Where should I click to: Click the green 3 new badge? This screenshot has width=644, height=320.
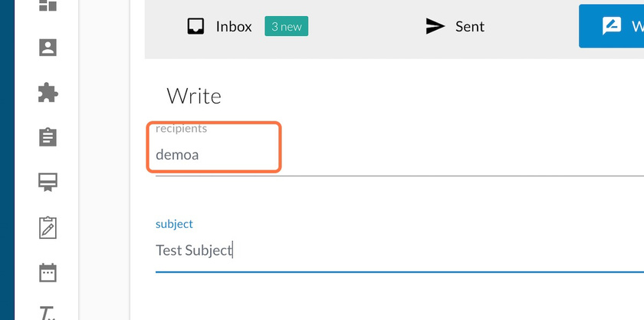286,26
